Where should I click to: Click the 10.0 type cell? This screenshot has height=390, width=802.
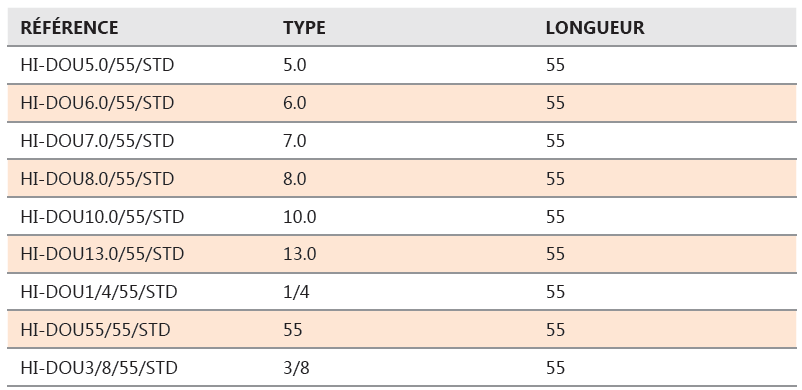300,216
